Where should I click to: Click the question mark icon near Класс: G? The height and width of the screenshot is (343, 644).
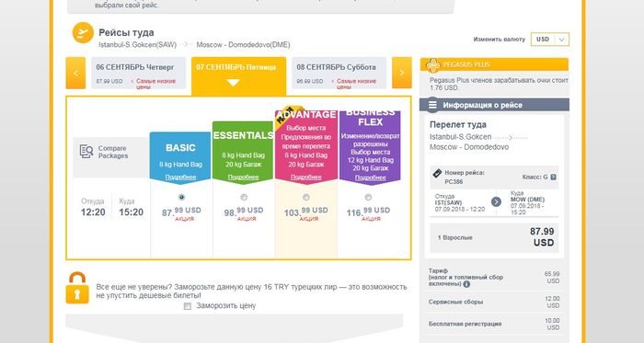click(x=553, y=177)
